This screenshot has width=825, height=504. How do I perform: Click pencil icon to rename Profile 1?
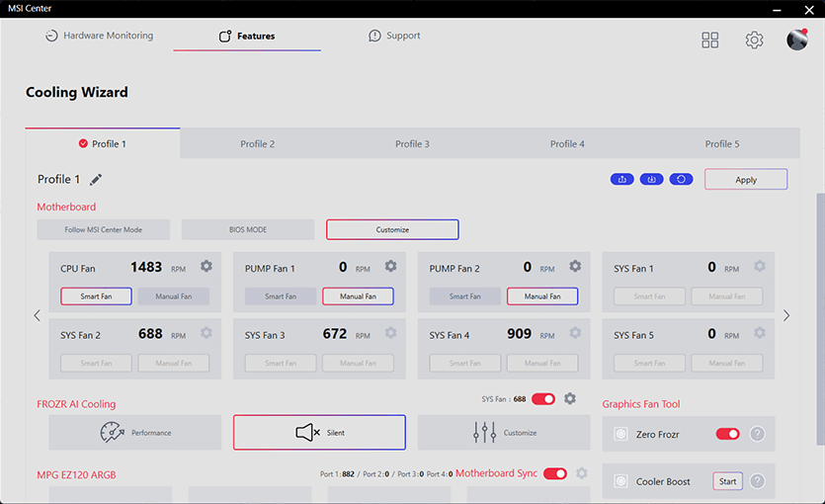(x=96, y=180)
